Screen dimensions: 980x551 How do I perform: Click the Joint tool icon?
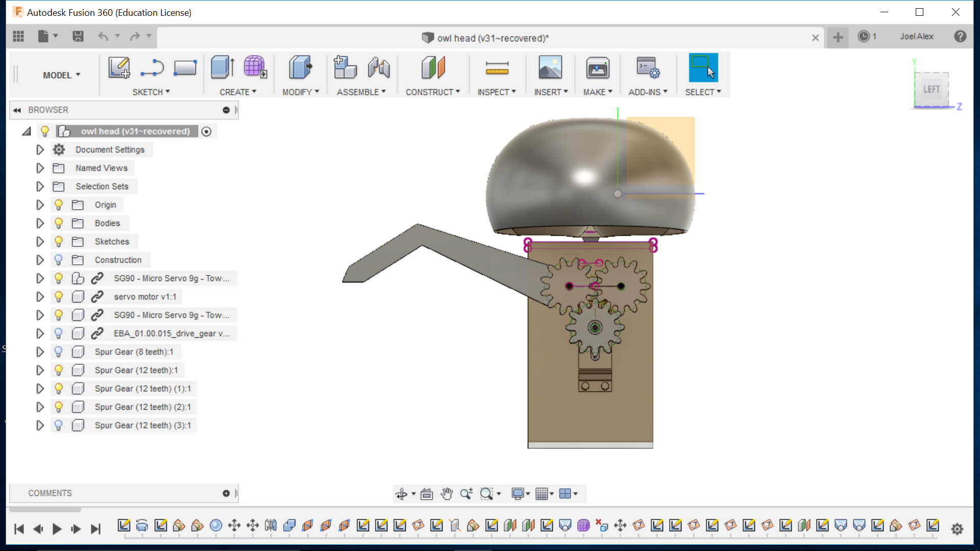click(x=379, y=67)
